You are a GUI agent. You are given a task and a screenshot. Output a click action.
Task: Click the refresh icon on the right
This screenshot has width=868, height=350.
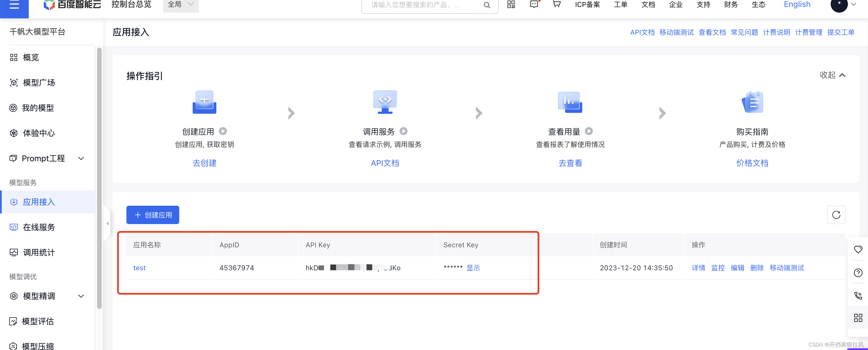click(836, 215)
